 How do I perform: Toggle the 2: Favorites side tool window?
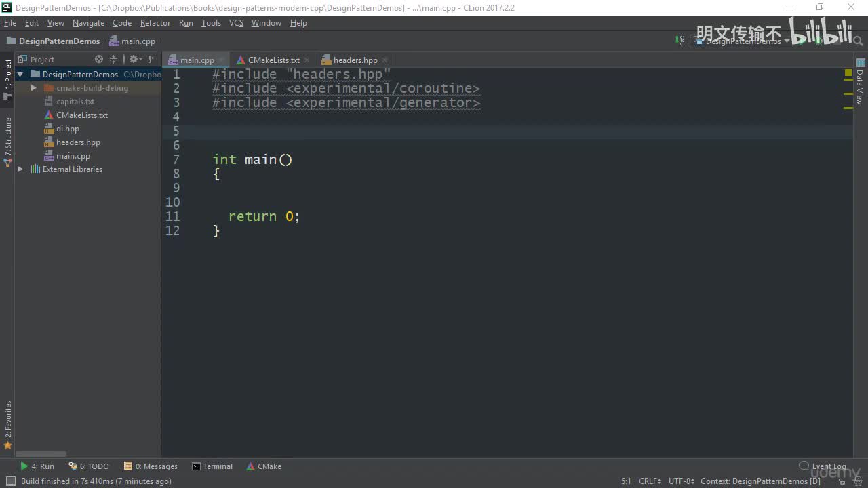click(8, 425)
